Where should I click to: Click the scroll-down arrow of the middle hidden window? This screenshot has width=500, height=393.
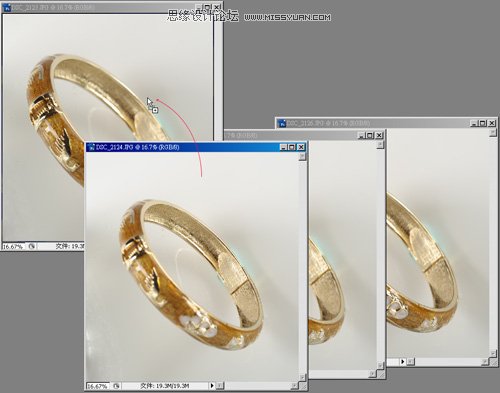click(x=381, y=366)
